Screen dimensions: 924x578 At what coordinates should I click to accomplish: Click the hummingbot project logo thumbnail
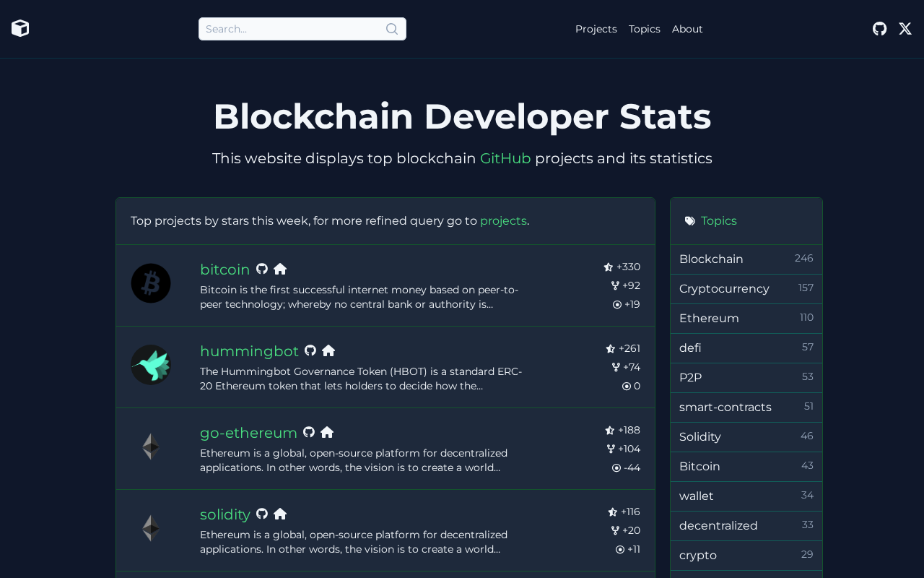click(x=151, y=365)
